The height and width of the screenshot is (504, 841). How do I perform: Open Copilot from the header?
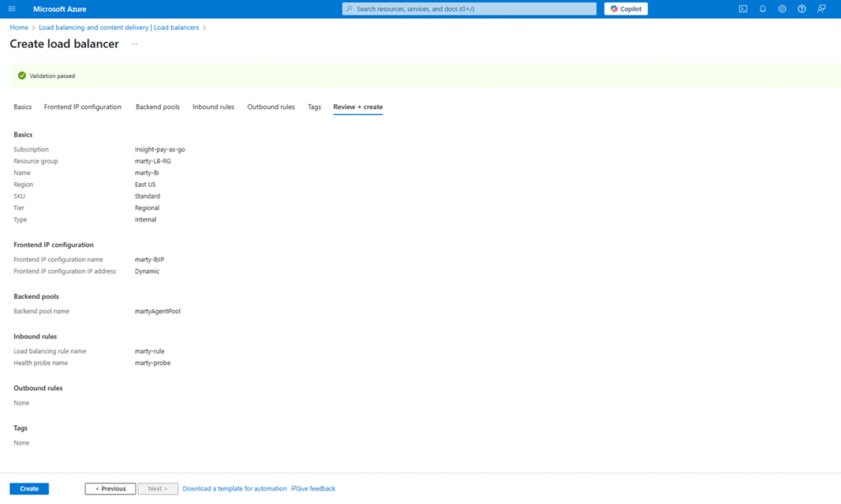626,9
